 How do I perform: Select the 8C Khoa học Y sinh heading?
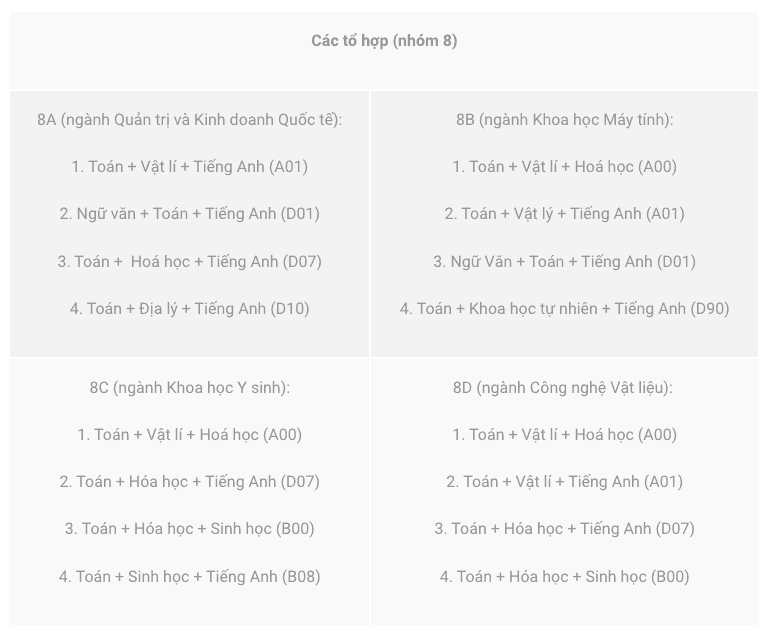click(x=190, y=388)
